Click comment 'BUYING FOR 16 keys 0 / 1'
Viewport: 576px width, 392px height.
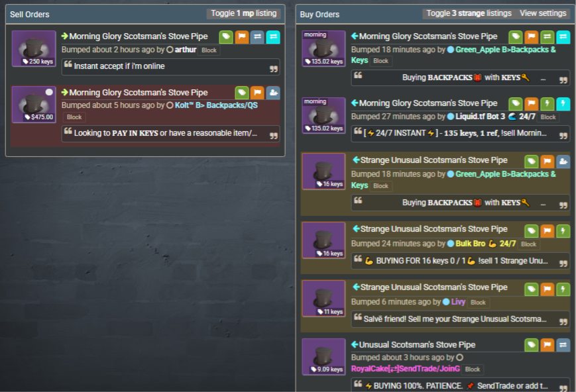coord(460,261)
